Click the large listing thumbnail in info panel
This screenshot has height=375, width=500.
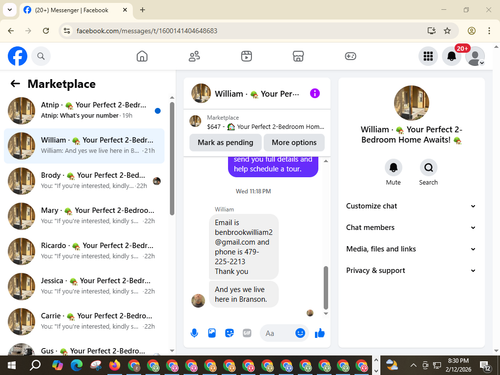(411, 103)
